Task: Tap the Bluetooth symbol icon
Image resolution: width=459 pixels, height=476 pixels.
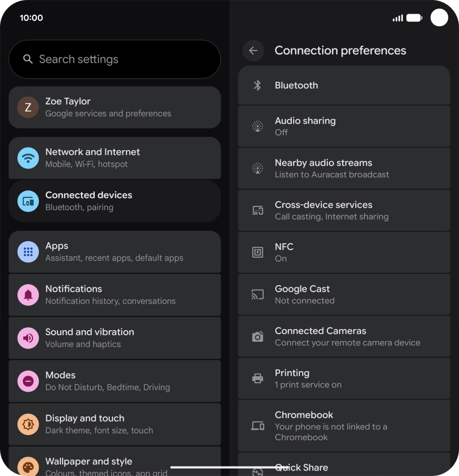Action: tap(257, 85)
